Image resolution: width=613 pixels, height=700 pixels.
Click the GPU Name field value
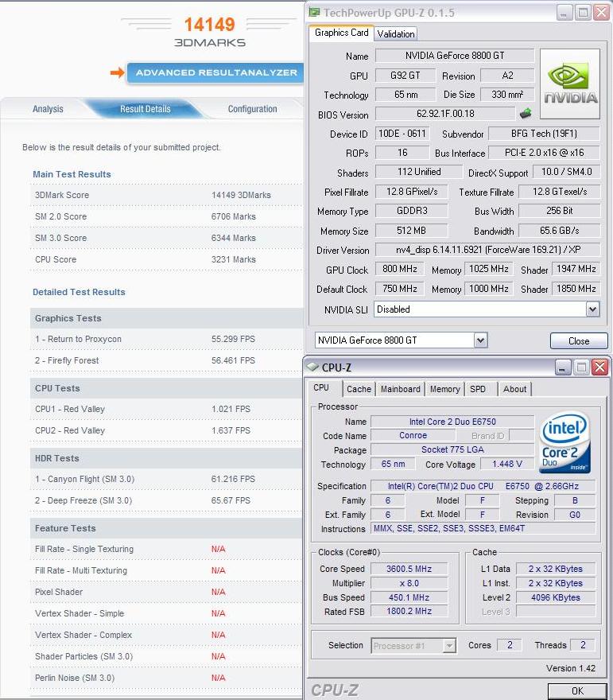(455, 56)
